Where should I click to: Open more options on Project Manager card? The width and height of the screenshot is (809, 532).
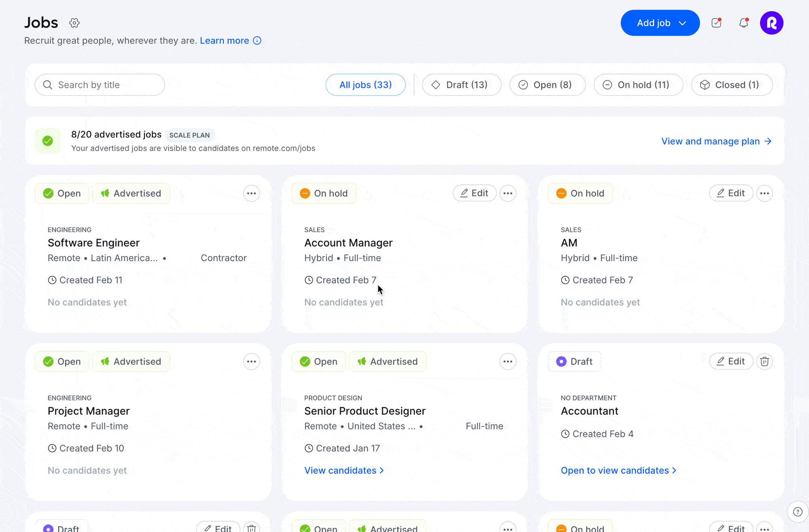pyautogui.click(x=252, y=361)
